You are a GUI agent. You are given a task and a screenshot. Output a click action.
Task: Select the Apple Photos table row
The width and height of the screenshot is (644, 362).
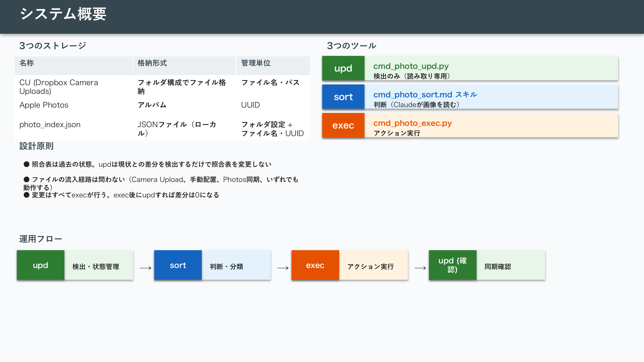pos(44,105)
